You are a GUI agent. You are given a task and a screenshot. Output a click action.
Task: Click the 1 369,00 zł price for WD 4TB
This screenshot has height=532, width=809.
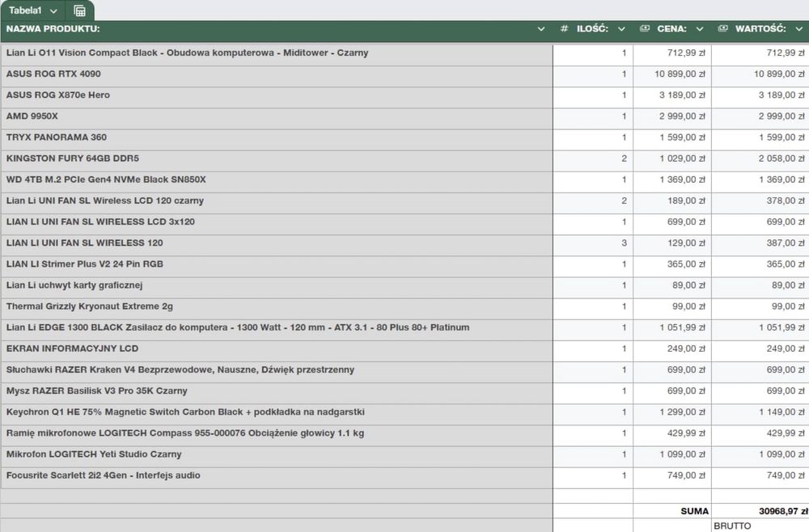pyautogui.click(x=672, y=180)
